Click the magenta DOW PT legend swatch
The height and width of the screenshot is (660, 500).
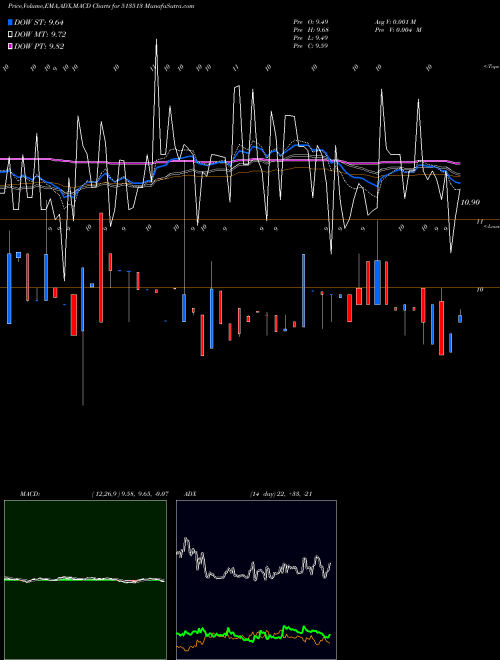pyautogui.click(x=10, y=46)
